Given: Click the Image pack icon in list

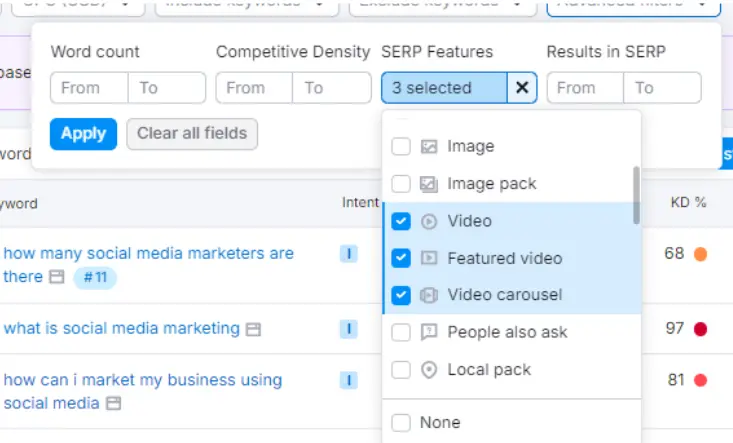Looking at the screenshot, I should click(x=429, y=184).
